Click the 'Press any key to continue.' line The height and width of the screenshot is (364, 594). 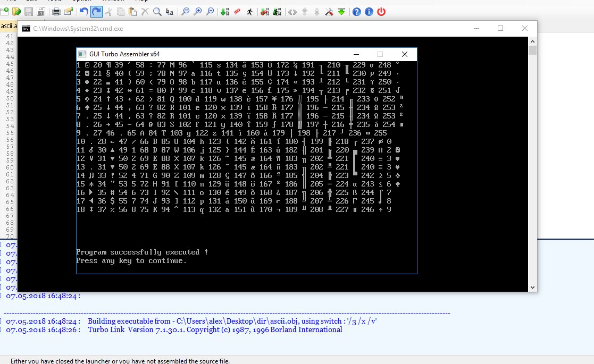pyautogui.click(x=131, y=261)
